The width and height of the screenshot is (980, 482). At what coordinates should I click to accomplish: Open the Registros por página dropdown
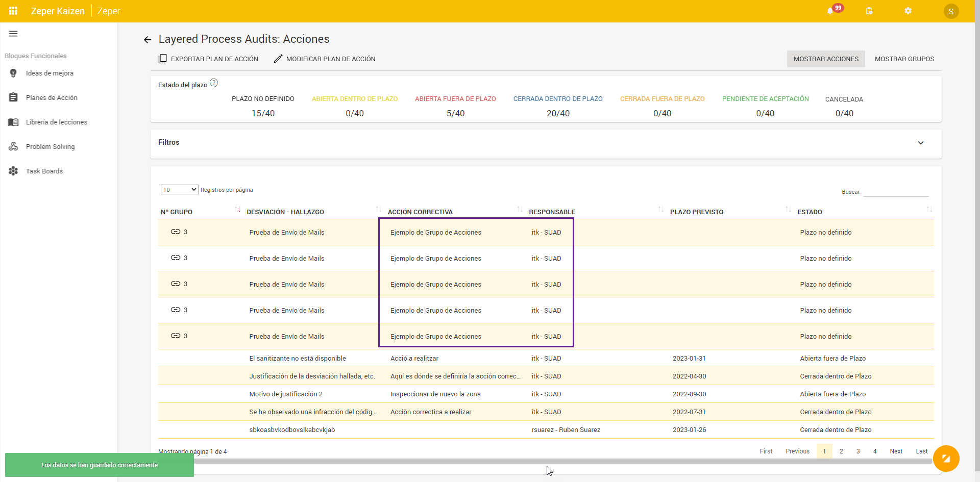179,190
